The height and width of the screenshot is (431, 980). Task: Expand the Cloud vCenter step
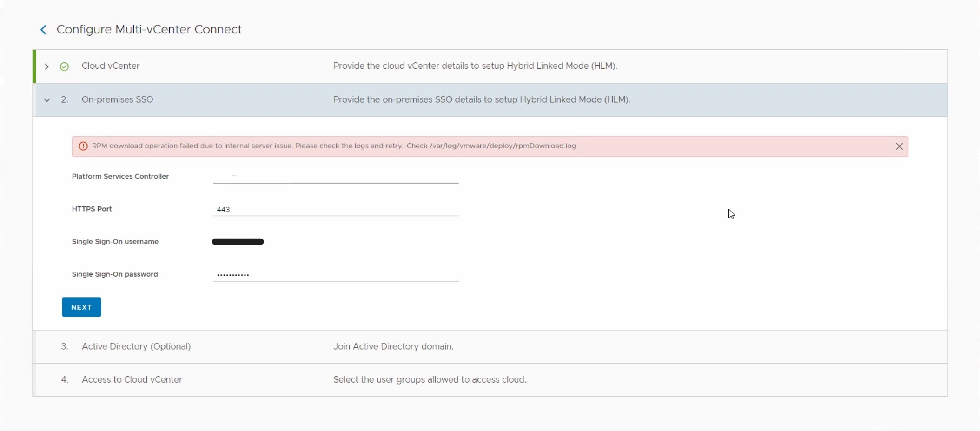click(x=46, y=66)
